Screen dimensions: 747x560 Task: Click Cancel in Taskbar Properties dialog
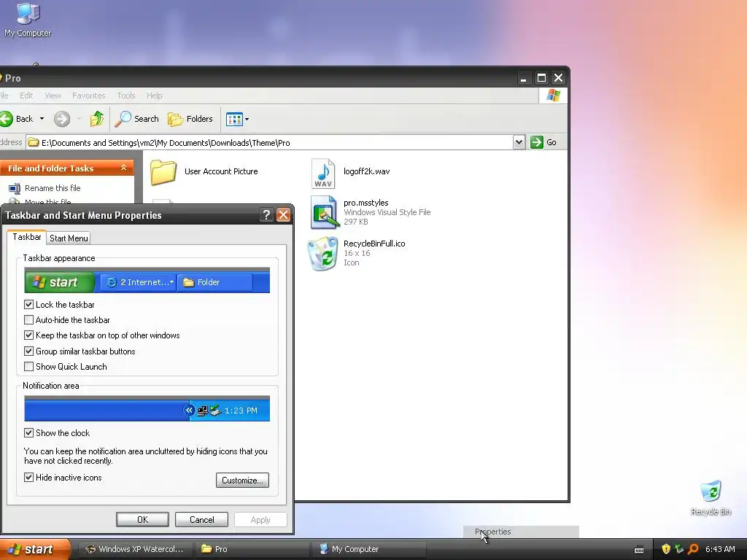201,519
